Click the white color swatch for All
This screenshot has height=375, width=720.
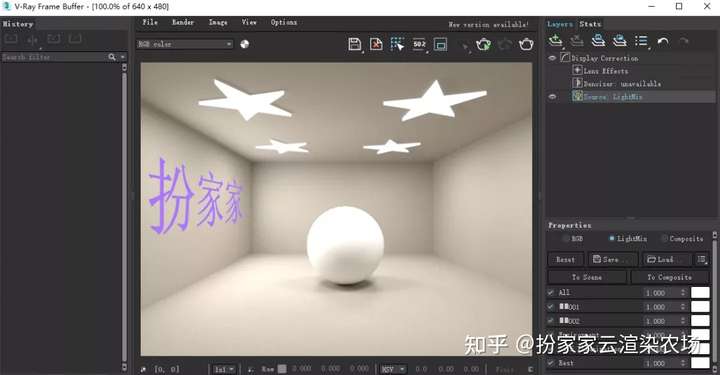(x=700, y=292)
